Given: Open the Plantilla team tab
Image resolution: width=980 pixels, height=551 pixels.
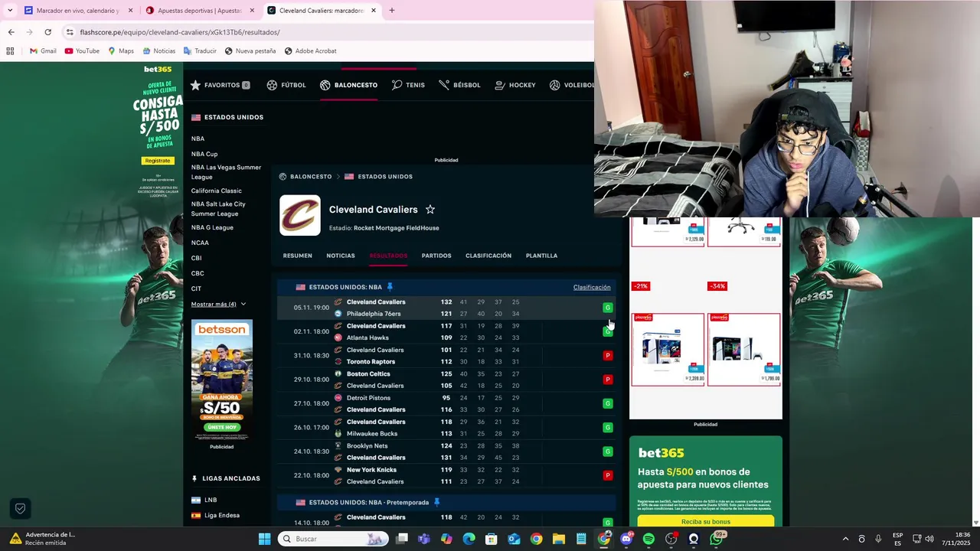Looking at the screenshot, I should click(541, 256).
